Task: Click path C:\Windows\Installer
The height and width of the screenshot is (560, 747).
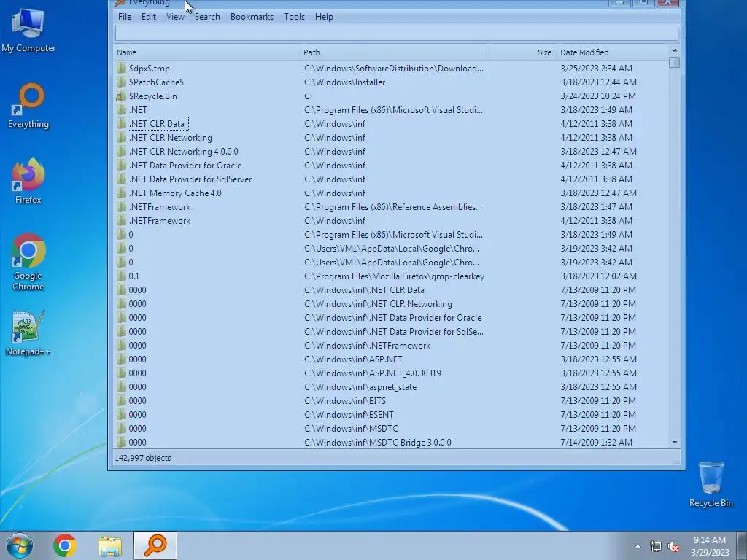Action: pyautogui.click(x=344, y=82)
